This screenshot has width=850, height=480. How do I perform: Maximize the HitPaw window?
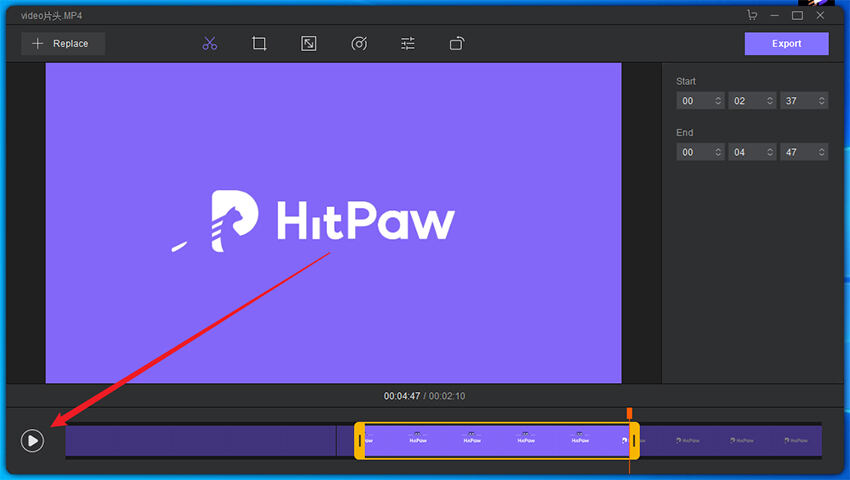pos(797,15)
